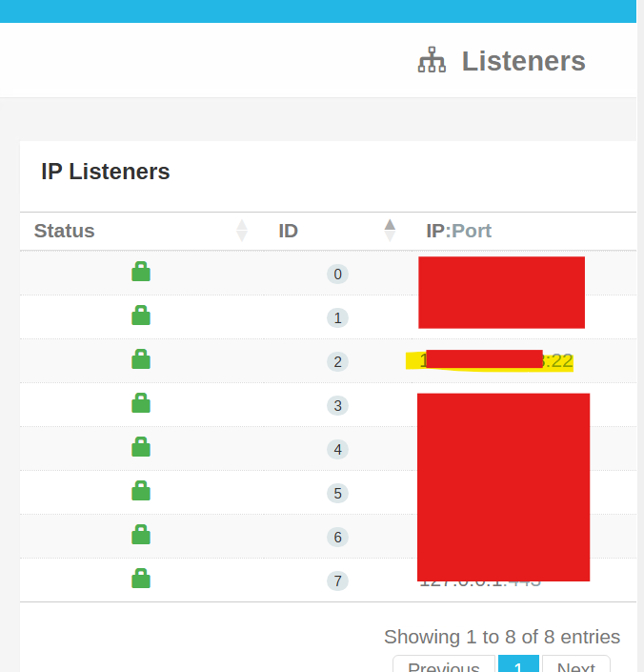644x672 pixels.
Task: Select the ID badge 2
Action: click(x=337, y=361)
